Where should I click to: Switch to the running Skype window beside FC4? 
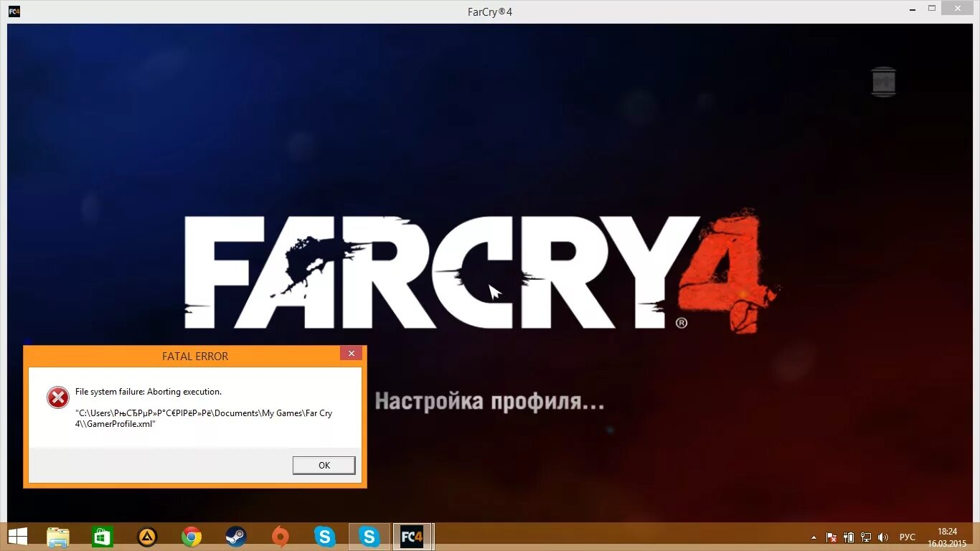coord(369,537)
